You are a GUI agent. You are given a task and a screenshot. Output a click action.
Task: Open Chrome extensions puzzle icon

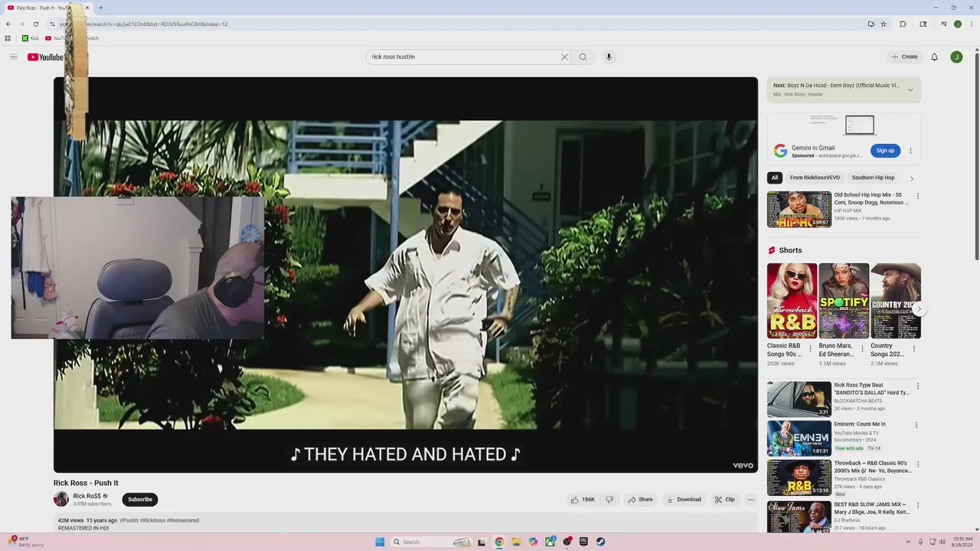pyautogui.click(x=903, y=24)
